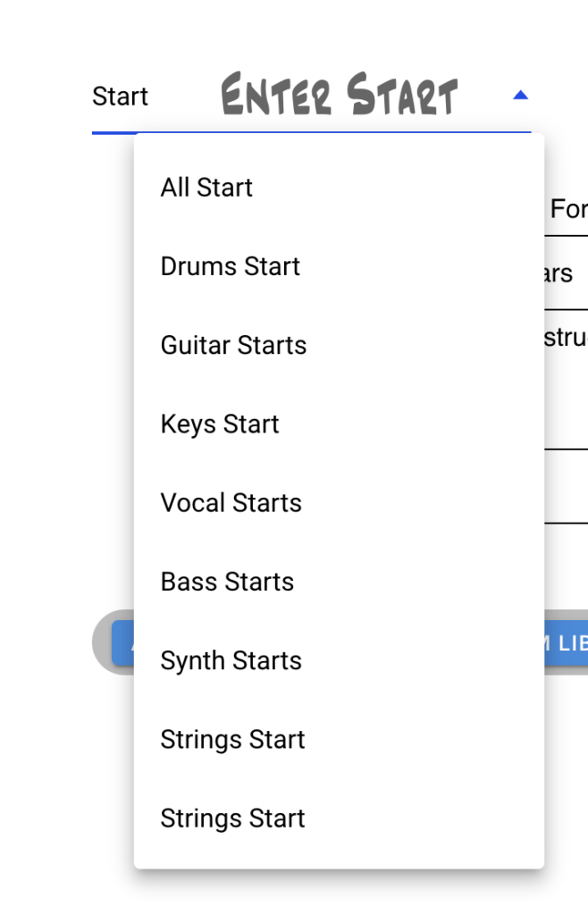Select the upper "Strings Start" option
This screenshot has height=915, width=588.
coord(232,739)
